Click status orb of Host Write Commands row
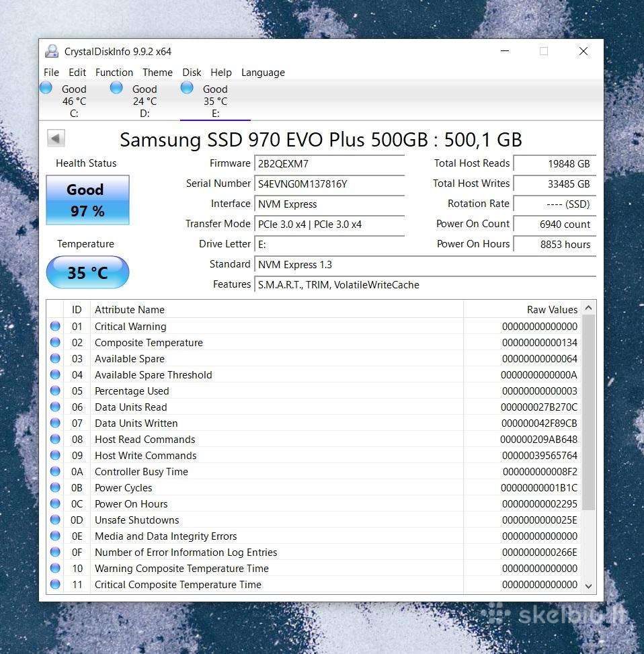The height and width of the screenshot is (654, 644). [x=55, y=455]
